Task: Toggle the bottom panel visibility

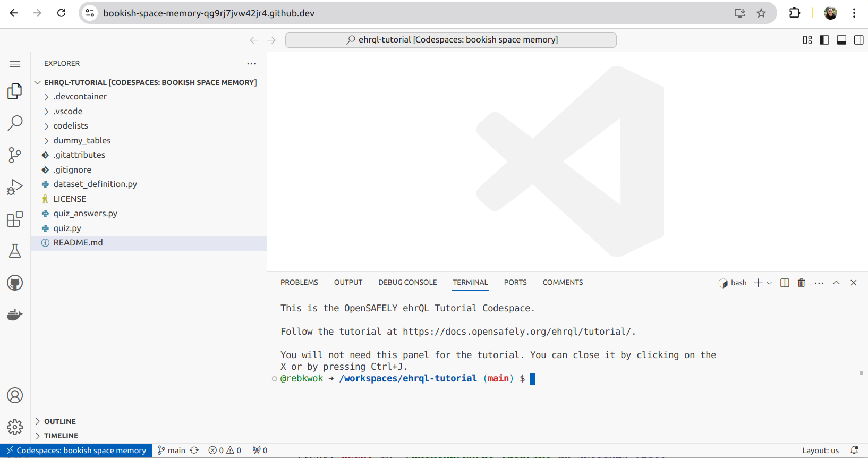Action: tap(841, 40)
